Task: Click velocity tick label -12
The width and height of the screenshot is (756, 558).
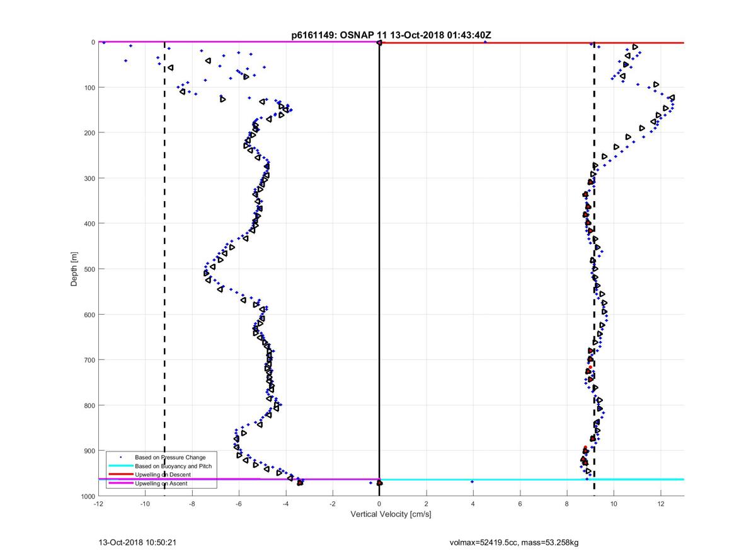Action: click(x=98, y=503)
